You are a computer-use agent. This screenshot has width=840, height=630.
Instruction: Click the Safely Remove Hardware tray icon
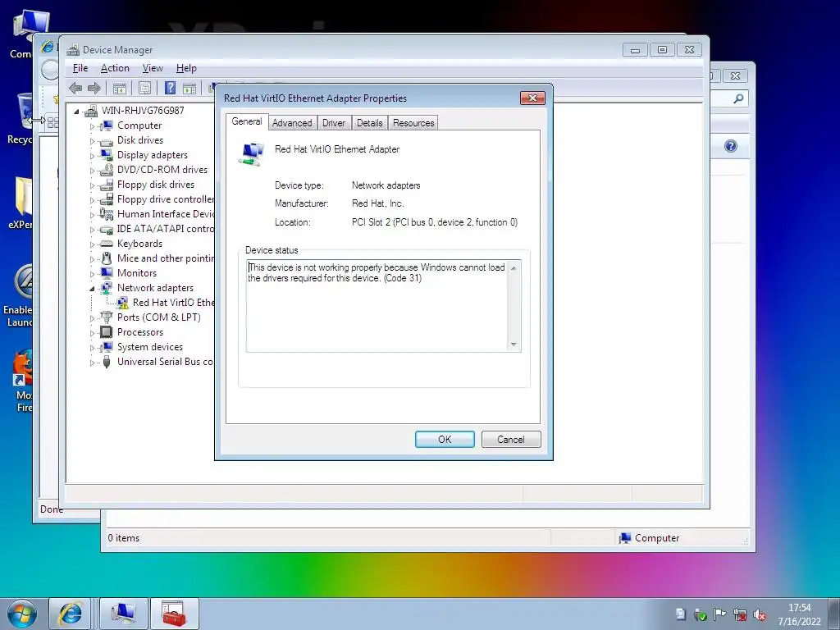coord(701,614)
